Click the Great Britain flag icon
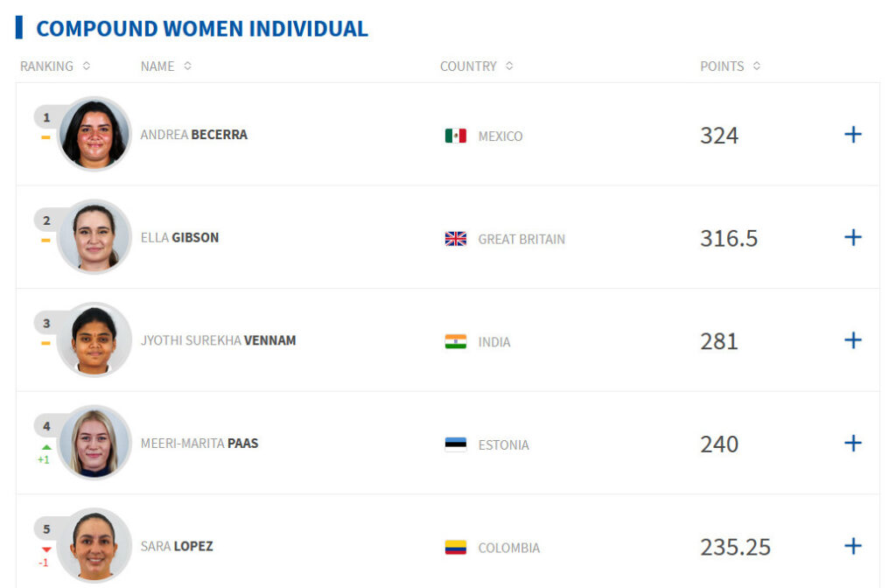Image resolution: width=896 pixels, height=588 pixels. 455,238
